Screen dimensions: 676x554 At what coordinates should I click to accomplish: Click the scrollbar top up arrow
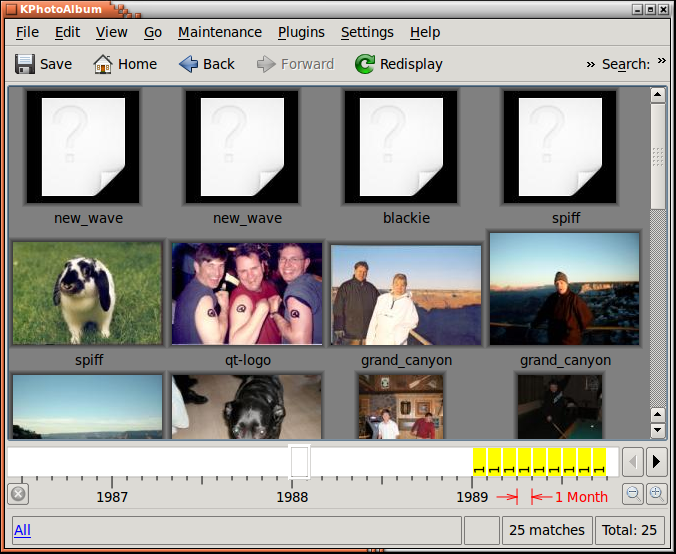point(657,95)
